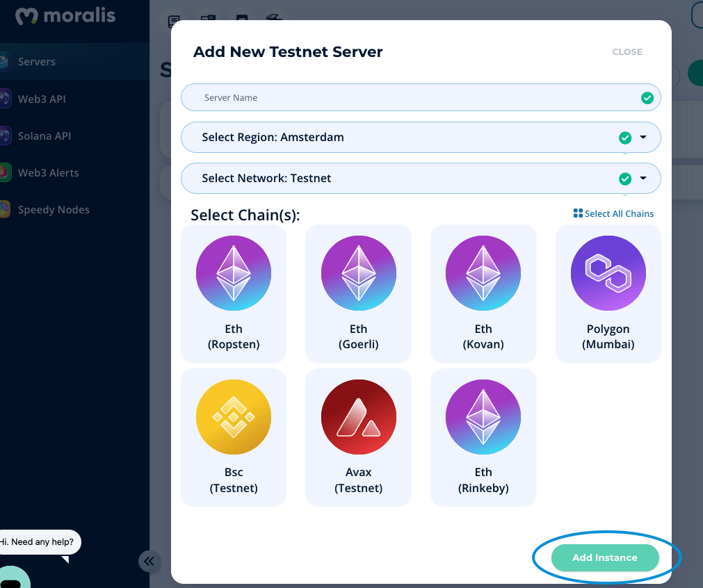Select the Eth (Goerli) chain icon
Viewport: 703px width, 588px height.
359,273
